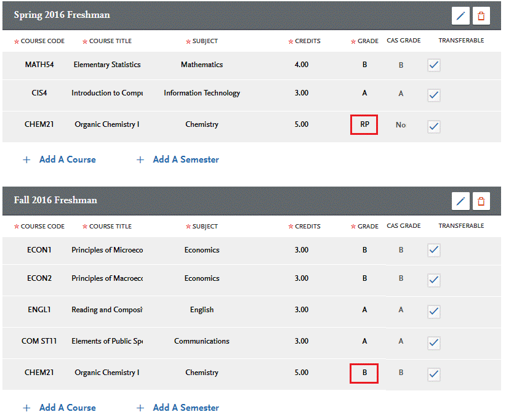
Task: Uncheck transferable for ECON1 Principles of Microeconomics
Action: [434, 250]
